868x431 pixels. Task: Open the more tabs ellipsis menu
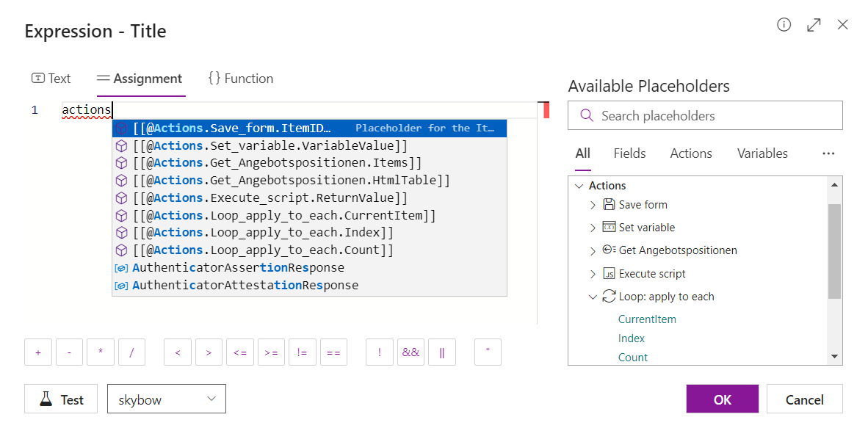click(828, 153)
